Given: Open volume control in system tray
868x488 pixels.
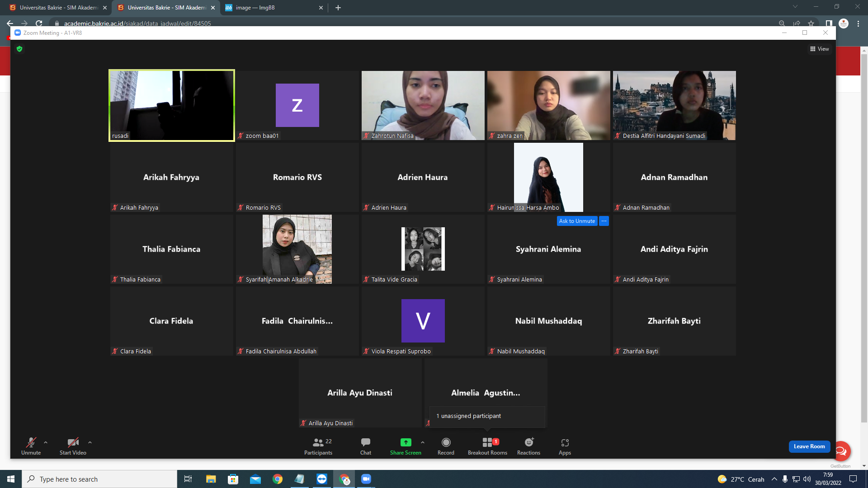Looking at the screenshot, I should click(x=807, y=479).
